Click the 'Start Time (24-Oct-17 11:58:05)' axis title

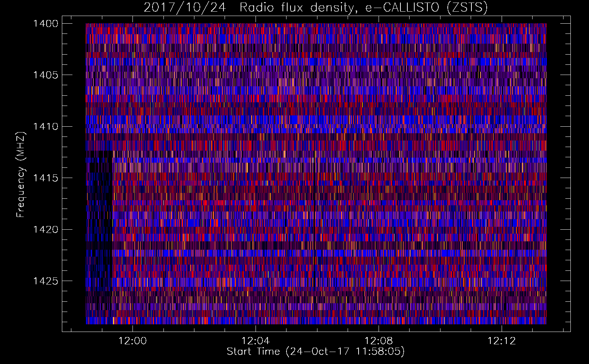coord(316,352)
